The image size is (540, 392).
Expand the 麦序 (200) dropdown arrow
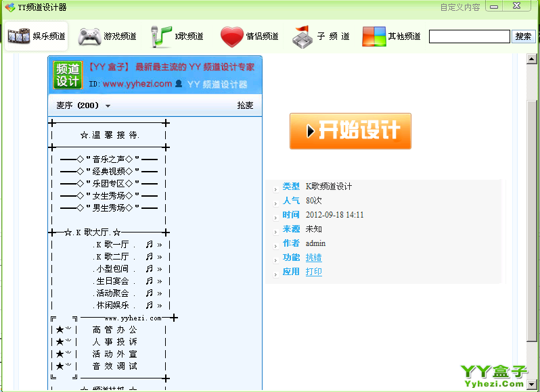pos(108,106)
